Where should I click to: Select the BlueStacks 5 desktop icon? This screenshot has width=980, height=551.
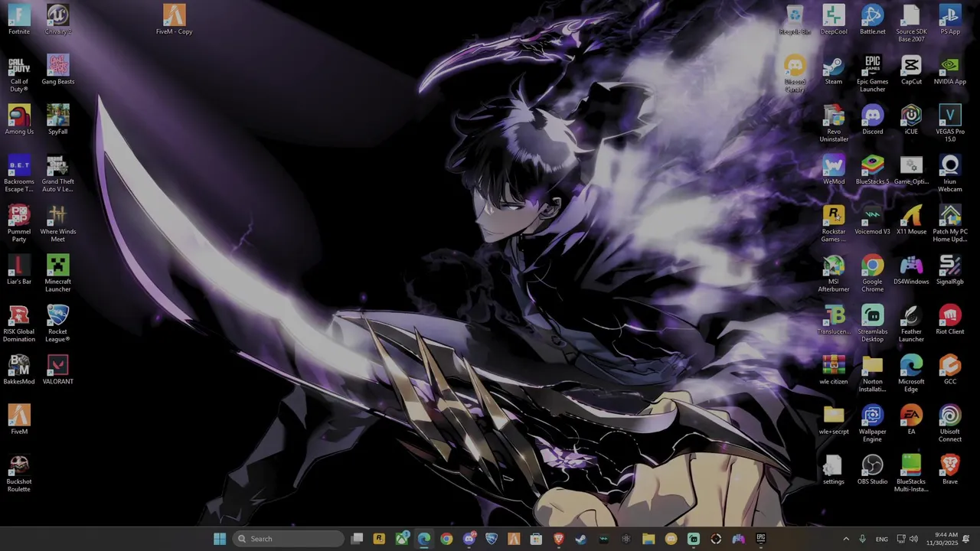pos(873,169)
